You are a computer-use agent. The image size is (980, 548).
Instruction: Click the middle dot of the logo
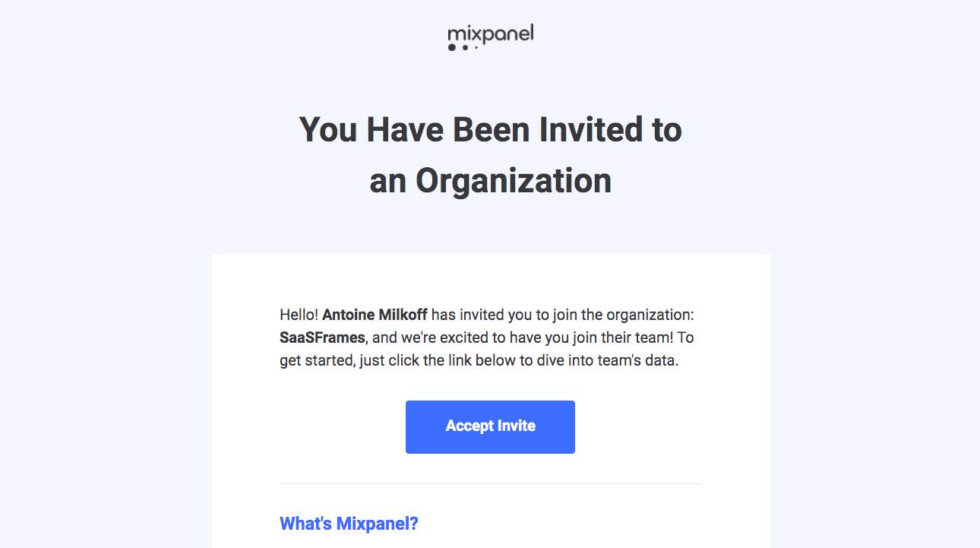coord(465,47)
